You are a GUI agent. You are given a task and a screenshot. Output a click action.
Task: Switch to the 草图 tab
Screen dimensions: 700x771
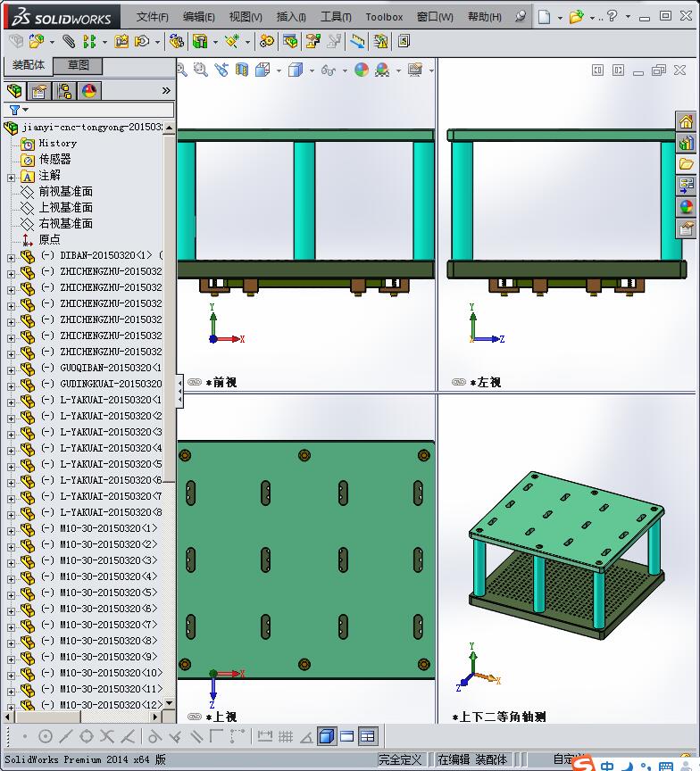(78, 65)
